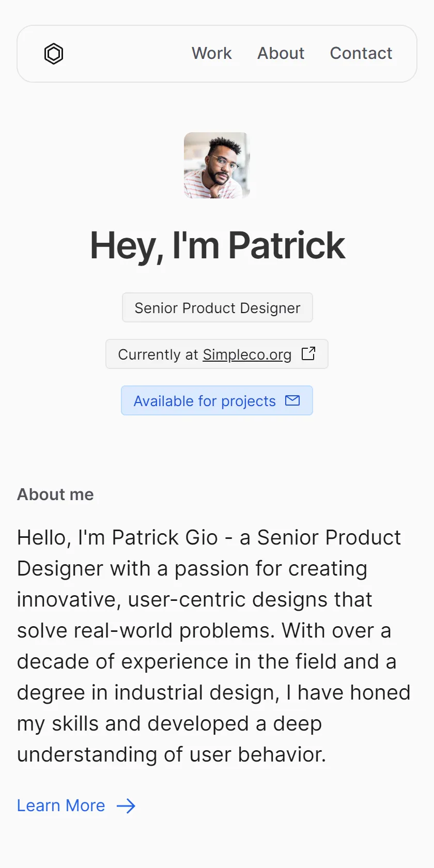The width and height of the screenshot is (434, 868).
Task: Click the "About me" section heading
Action: [55, 494]
